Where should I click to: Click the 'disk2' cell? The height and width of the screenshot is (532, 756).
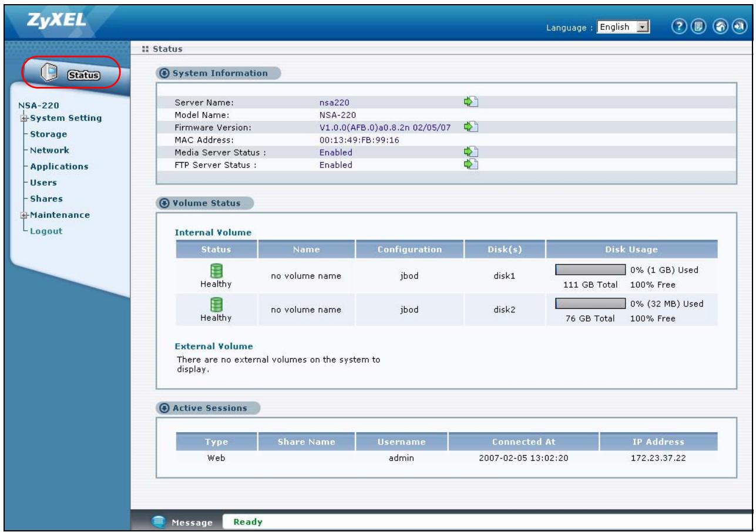(505, 311)
